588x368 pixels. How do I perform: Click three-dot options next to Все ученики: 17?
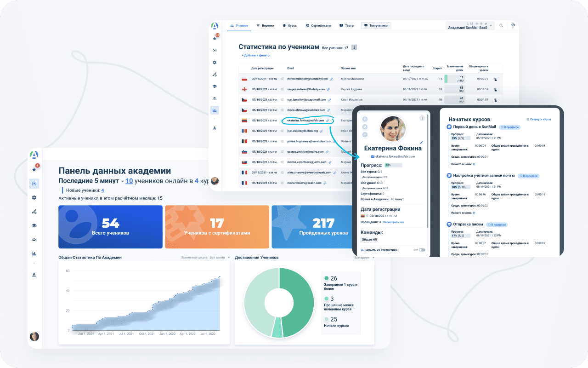pyautogui.click(x=354, y=47)
